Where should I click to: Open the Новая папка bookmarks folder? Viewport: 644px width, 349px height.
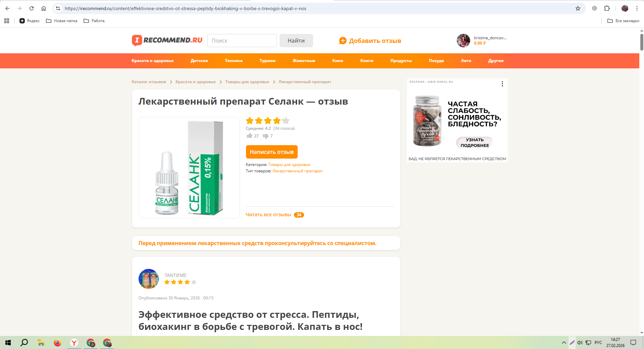click(62, 21)
